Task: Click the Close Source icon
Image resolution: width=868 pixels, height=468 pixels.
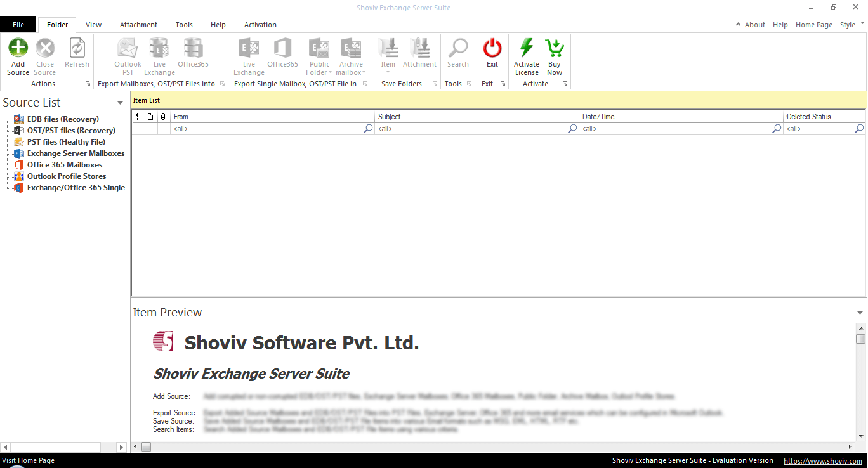Action: tap(44, 49)
